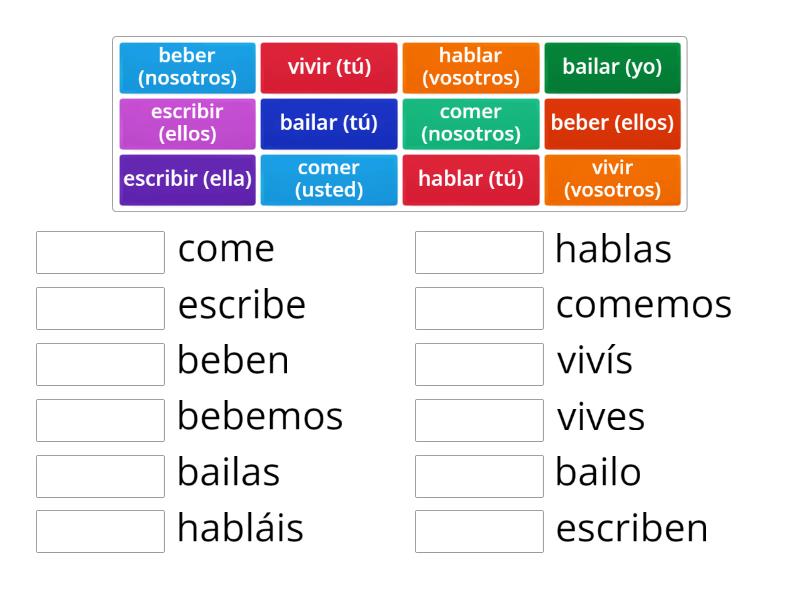800x600 pixels.
Task: Select the empty box for 'beben'
Action: (99, 362)
